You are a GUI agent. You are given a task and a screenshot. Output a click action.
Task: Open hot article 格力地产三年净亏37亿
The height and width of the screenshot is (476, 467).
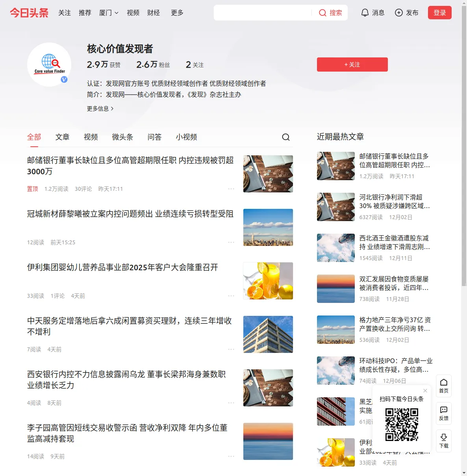pos(395,324)
